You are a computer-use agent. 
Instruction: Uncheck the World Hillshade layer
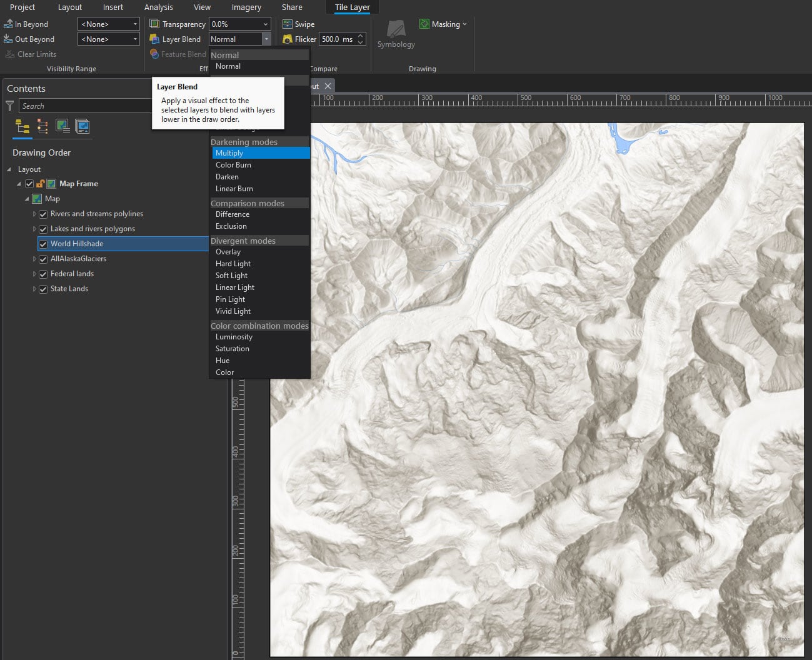tap(43, 244)
